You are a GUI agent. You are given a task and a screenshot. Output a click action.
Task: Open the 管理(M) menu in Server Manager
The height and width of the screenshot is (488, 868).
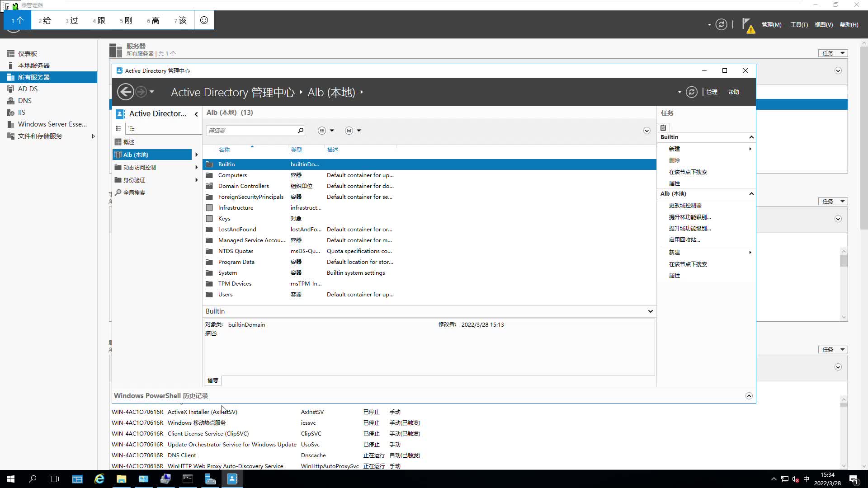tap(771, 25)
